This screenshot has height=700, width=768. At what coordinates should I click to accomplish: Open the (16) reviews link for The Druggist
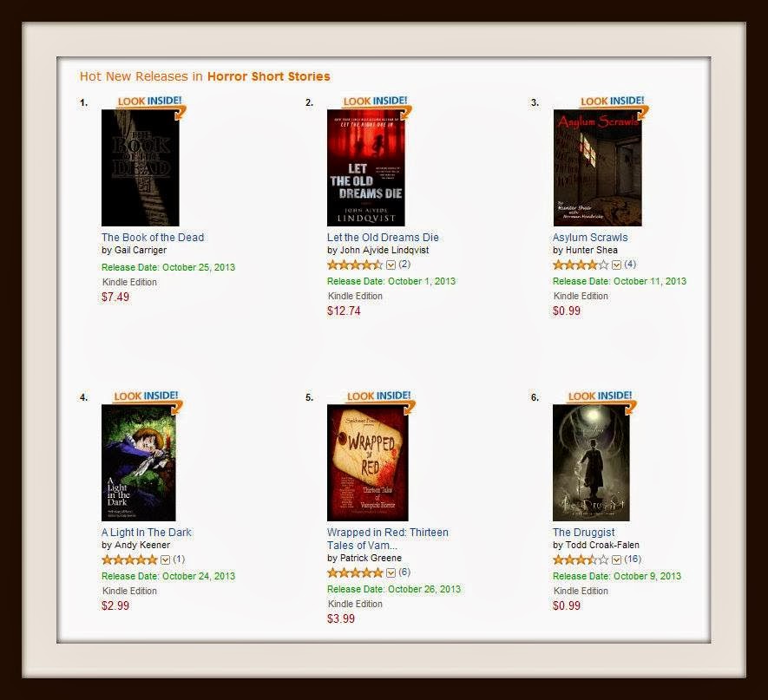[633, 559]
